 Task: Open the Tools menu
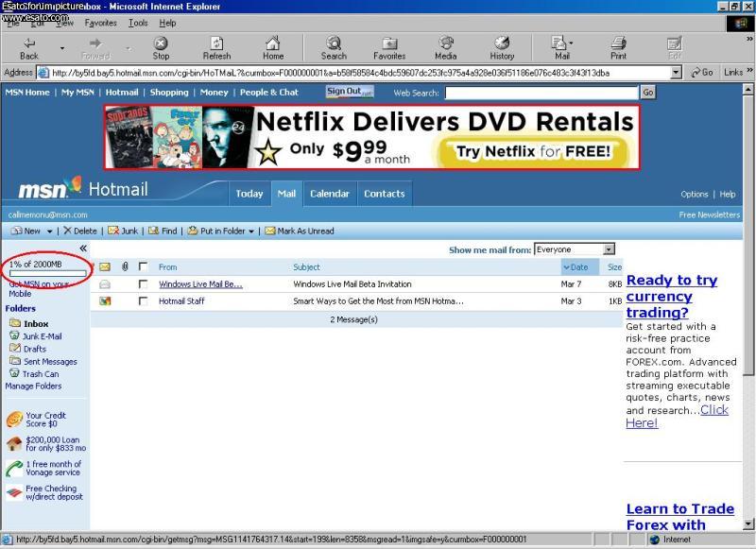click(x=138, y=23)
